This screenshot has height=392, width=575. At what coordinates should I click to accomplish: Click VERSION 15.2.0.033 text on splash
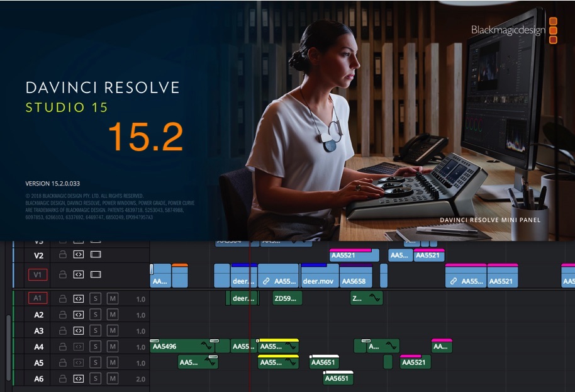point(52,183)
